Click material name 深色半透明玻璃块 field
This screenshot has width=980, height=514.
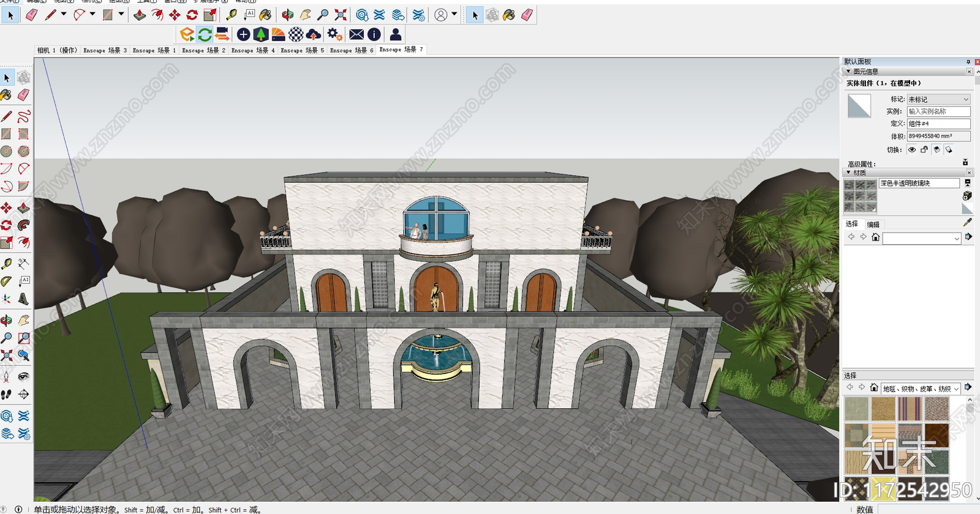tap(919, 183)
